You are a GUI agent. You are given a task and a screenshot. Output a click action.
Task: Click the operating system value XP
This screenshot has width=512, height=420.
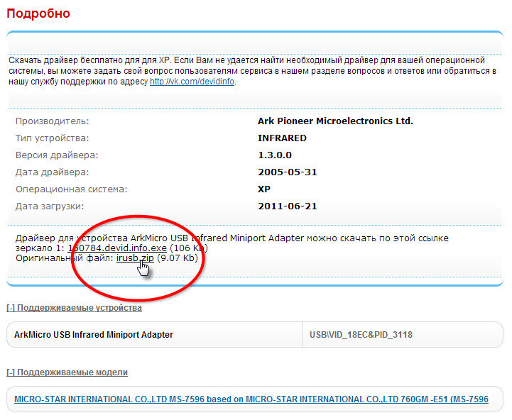coord(264,189)
